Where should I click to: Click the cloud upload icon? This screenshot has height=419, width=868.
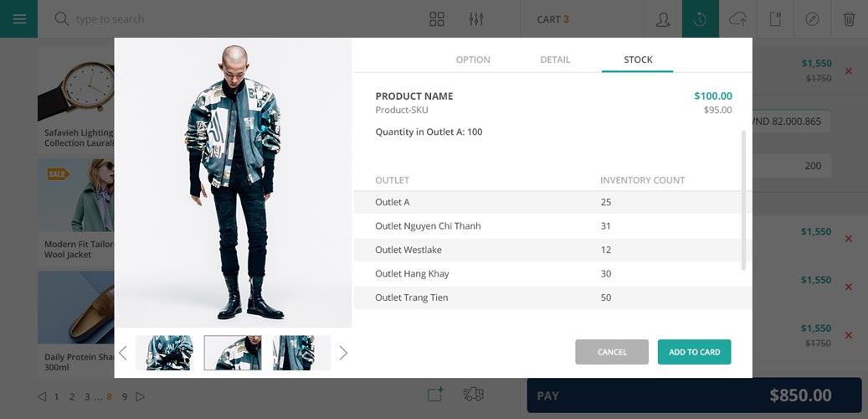coord(737,18)
